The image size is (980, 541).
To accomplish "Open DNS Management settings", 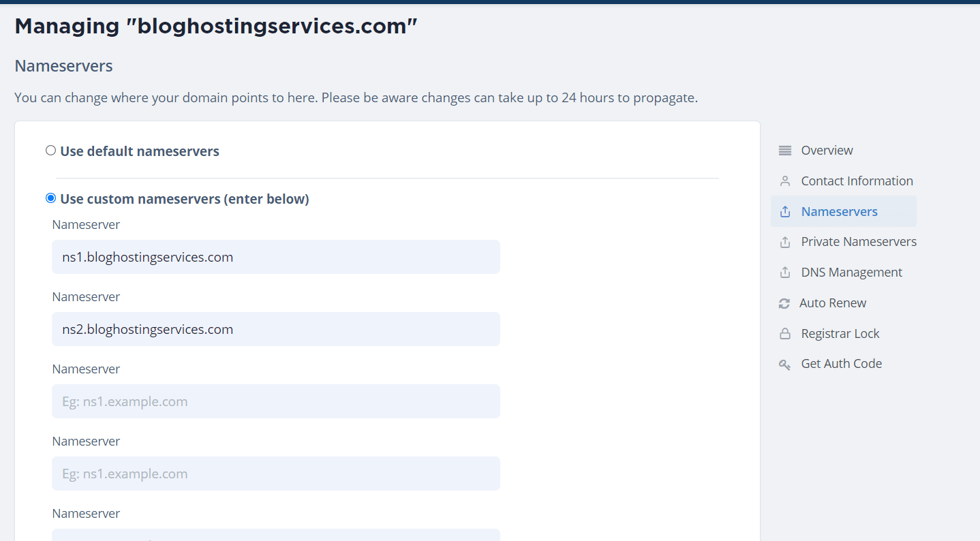I will (x=851, y=271).
